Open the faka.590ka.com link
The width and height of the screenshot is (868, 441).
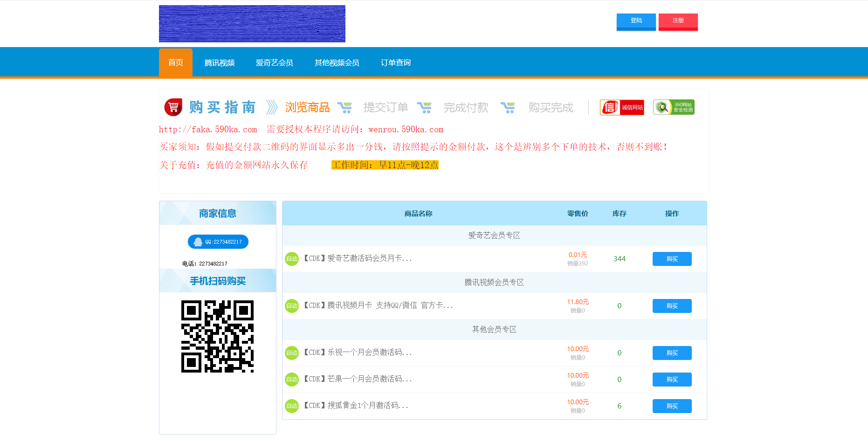[207, 129]
